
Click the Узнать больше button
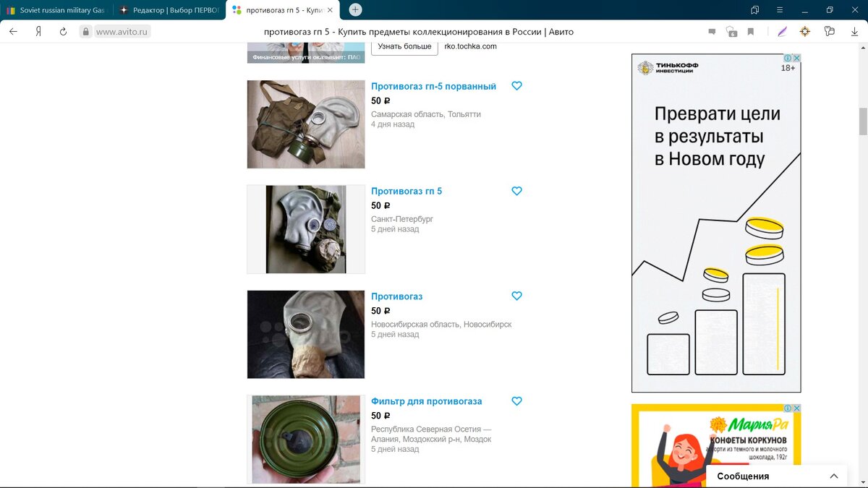click(404, 46)
